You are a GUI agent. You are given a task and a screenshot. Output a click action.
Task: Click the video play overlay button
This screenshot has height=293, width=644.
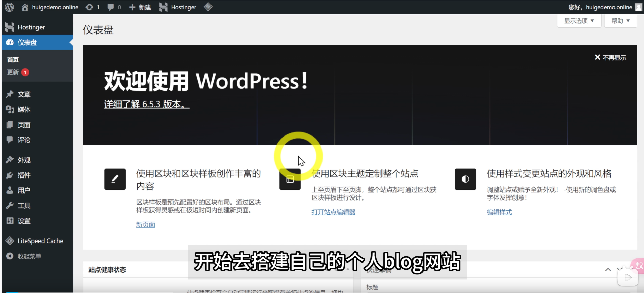point(628,277)
